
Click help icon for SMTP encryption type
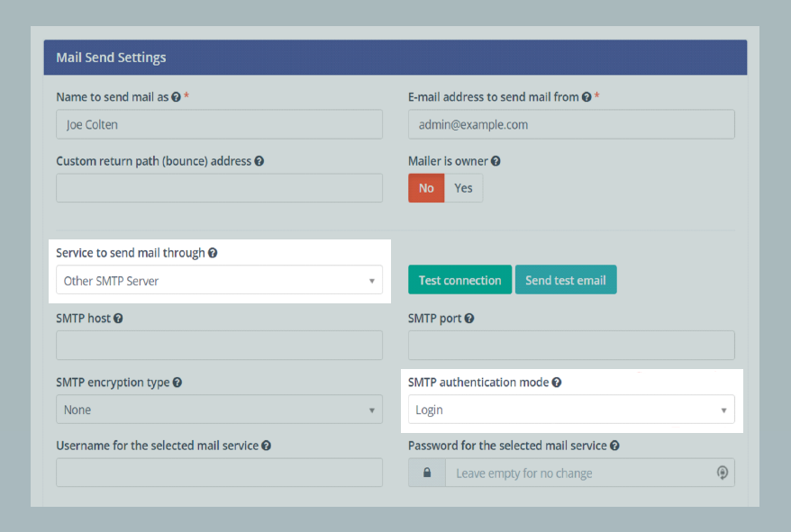pyautogui.click(x=177, y=383)
